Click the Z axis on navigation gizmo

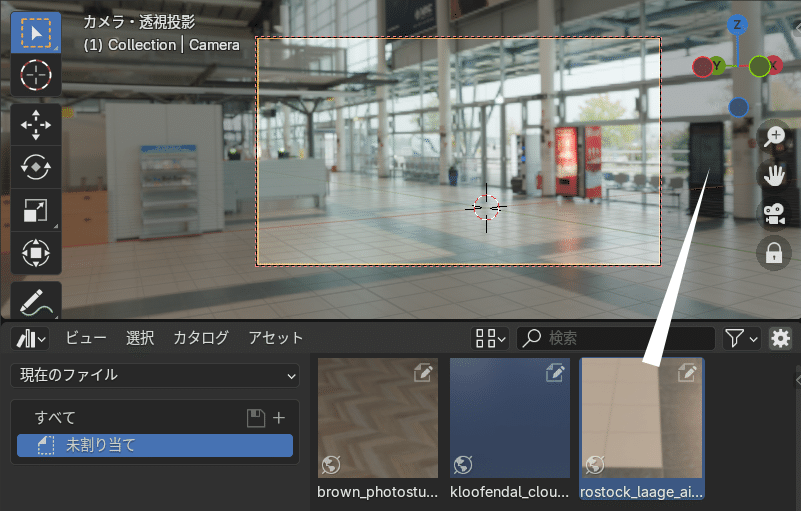pyautogui.click(x=737, y=25)
